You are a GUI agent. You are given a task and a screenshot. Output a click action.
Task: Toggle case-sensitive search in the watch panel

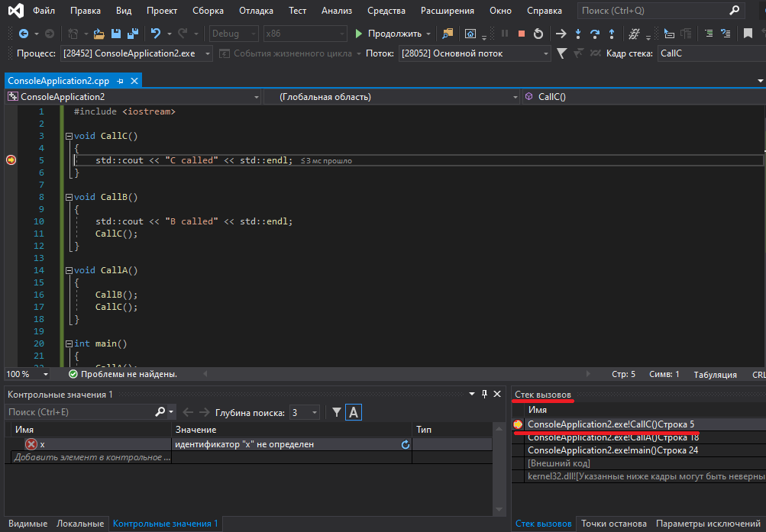[x=353, y=412]
